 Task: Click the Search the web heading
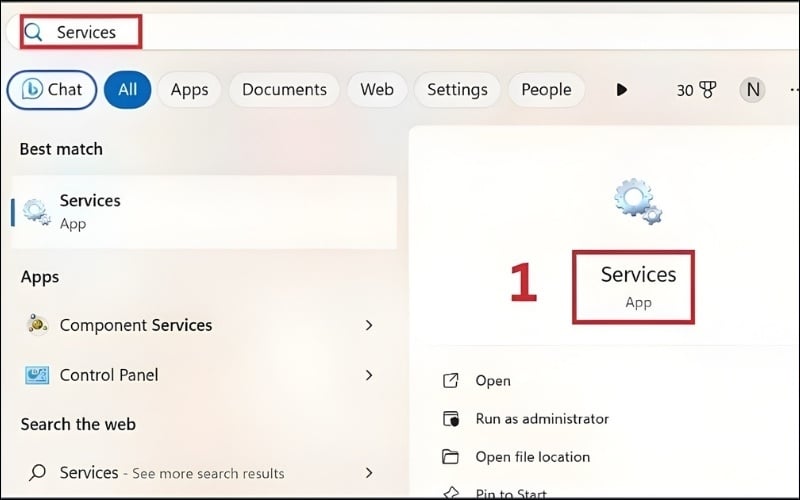78,424
